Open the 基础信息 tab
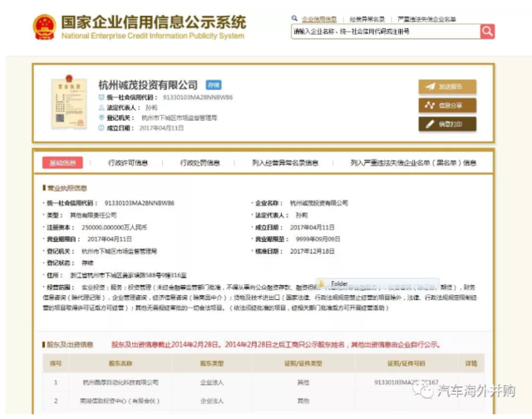 (x=62, y=163)
